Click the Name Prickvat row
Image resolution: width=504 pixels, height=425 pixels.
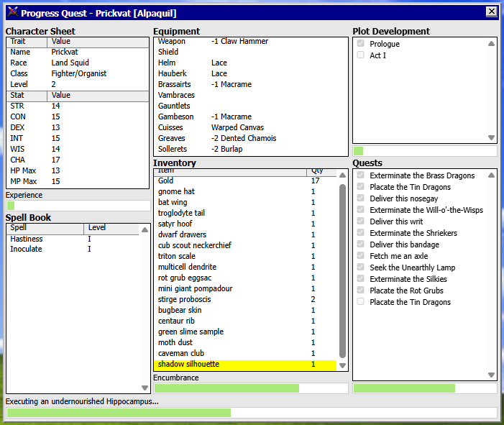tap(78, 52)
